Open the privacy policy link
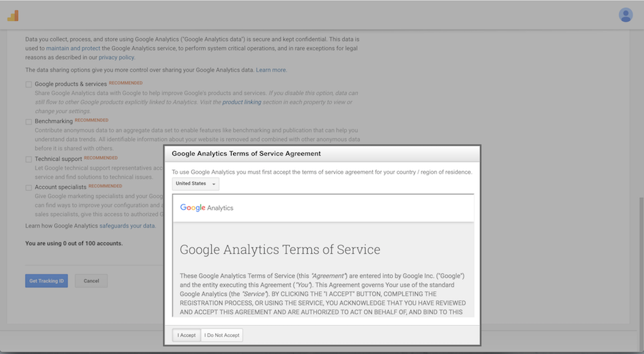The height and width of the screenshot is (354, 644). pos(116,57)
